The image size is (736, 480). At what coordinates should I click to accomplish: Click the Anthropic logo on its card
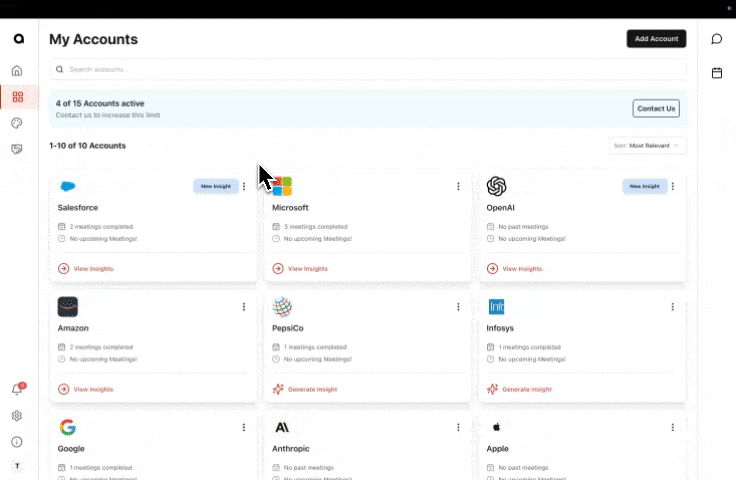pos(282,427)
